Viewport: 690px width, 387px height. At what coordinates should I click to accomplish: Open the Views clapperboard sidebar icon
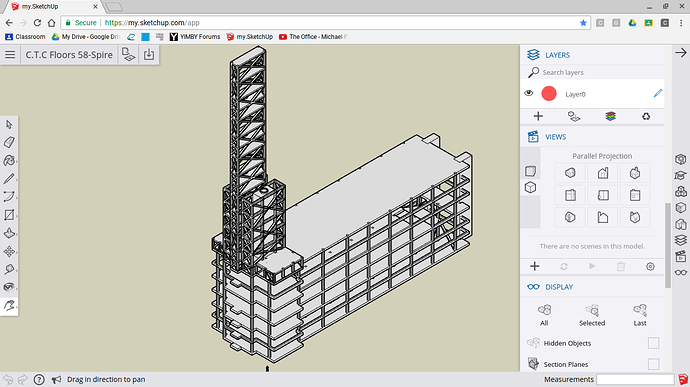coord(681,256)
